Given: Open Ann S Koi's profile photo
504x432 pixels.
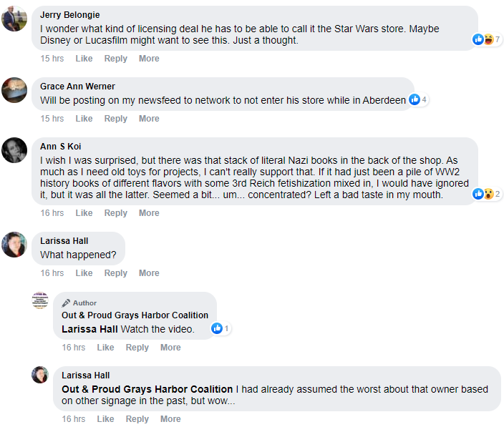Looking at the screenshot, I should click(x=14, y=150).
